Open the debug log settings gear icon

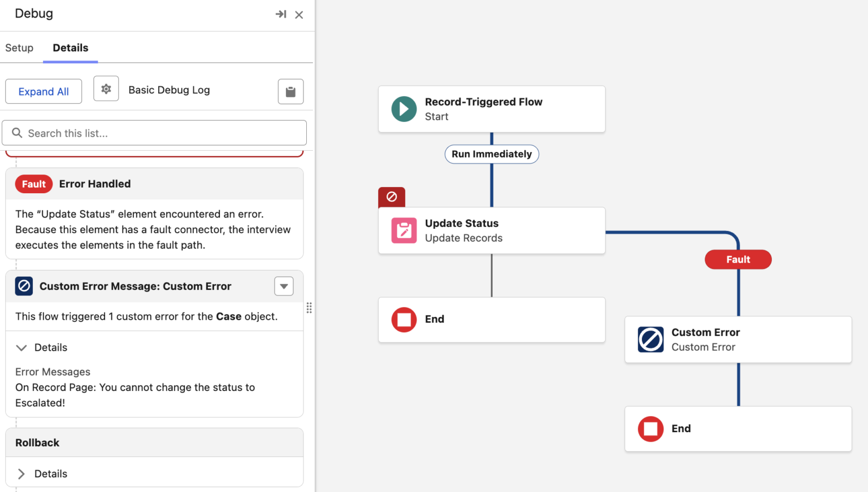pyautogui.click(x=106, y=89)
